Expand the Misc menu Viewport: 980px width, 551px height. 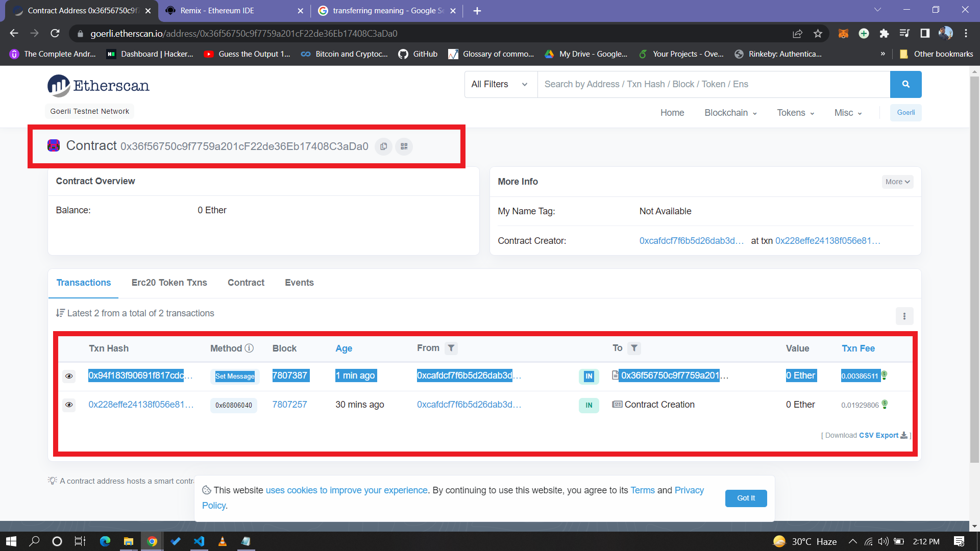click(848, 113)
